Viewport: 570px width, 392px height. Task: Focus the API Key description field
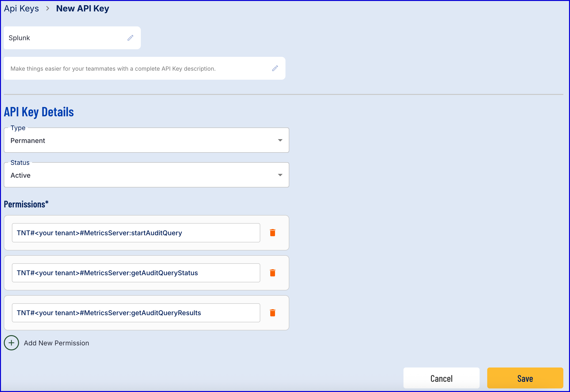[138, 69]
